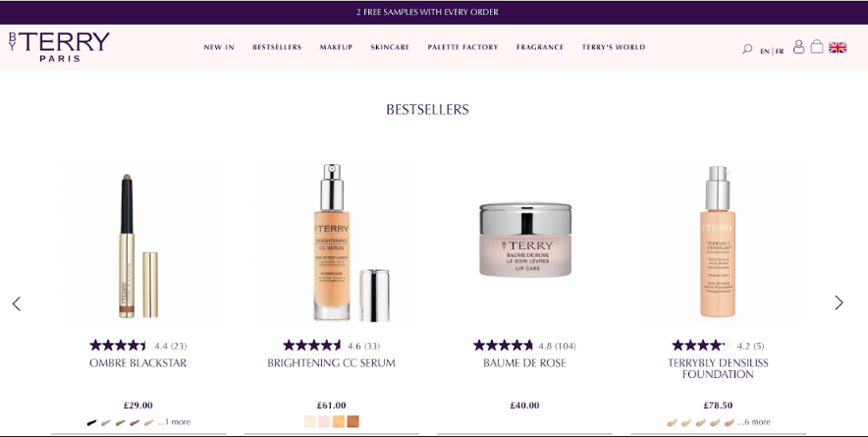Screen dimensions: 868x437
Task: Open the Makeup menu
Action: 336,47
